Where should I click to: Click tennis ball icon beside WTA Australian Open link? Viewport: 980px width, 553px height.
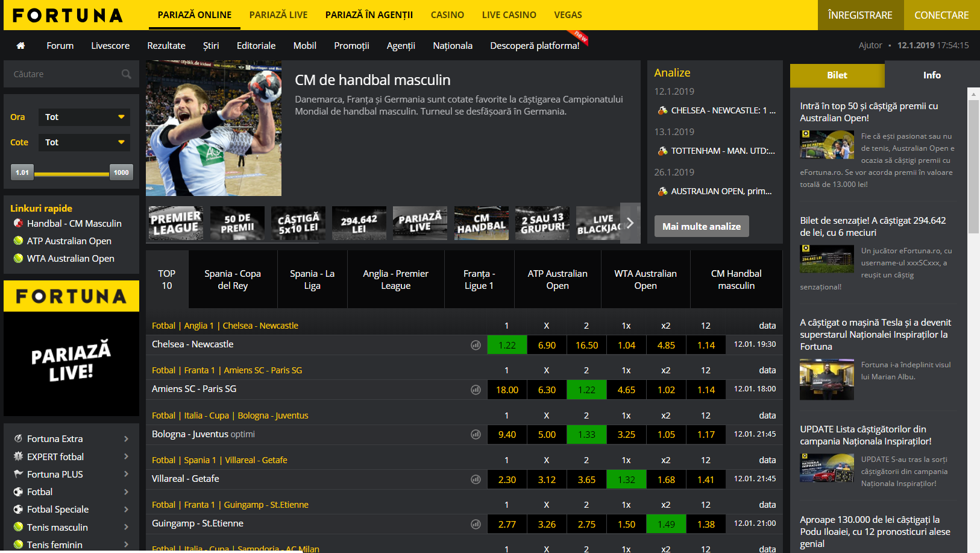[x=18, y=258]
